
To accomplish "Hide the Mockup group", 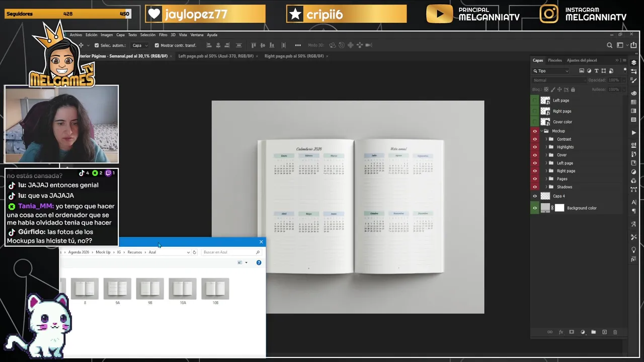I will [534, 131].
